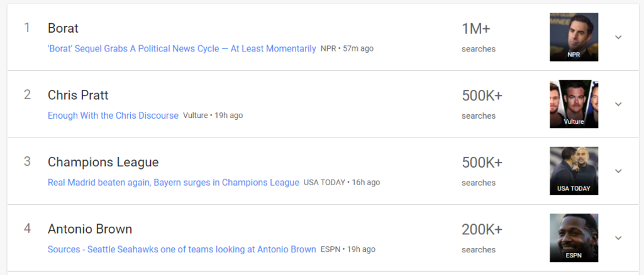Open 'Borat' Sequel Grabs A Political News article
This screenshot has width=644, height=275.
click(182, 49)
